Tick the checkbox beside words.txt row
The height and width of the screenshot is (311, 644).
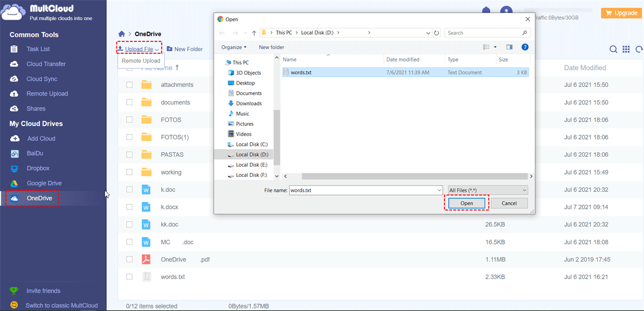(x=129, y=277)
